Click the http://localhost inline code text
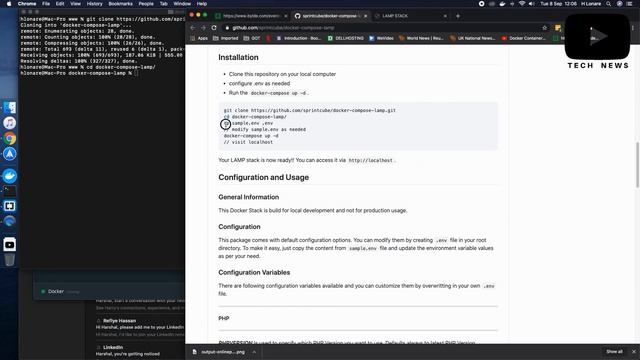This screenshot has height=360, width=640. 371,160
